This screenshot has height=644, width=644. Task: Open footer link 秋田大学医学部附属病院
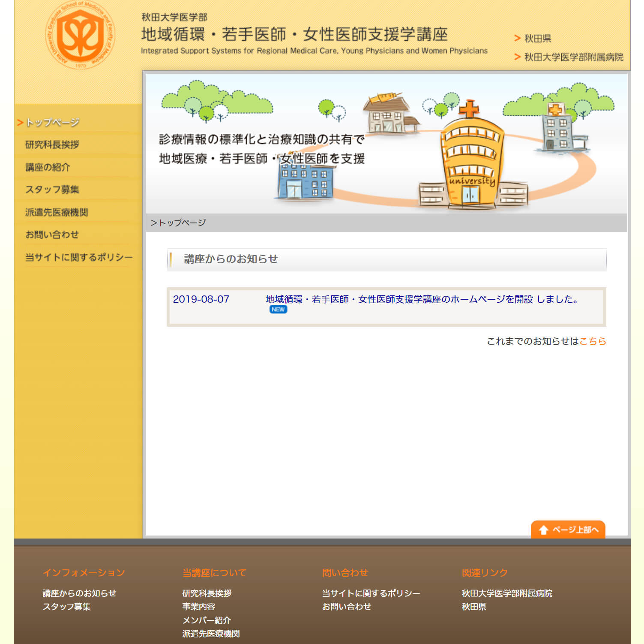[x=507, y=593]
